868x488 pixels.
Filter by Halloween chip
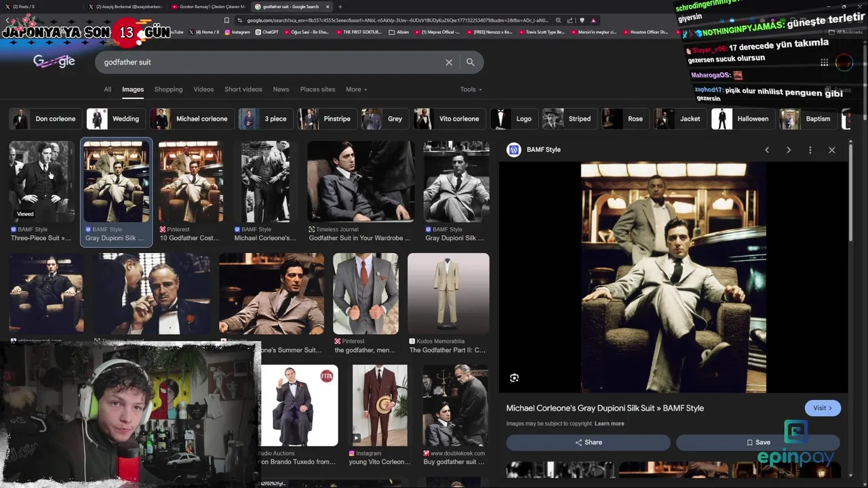coord(742,119)
